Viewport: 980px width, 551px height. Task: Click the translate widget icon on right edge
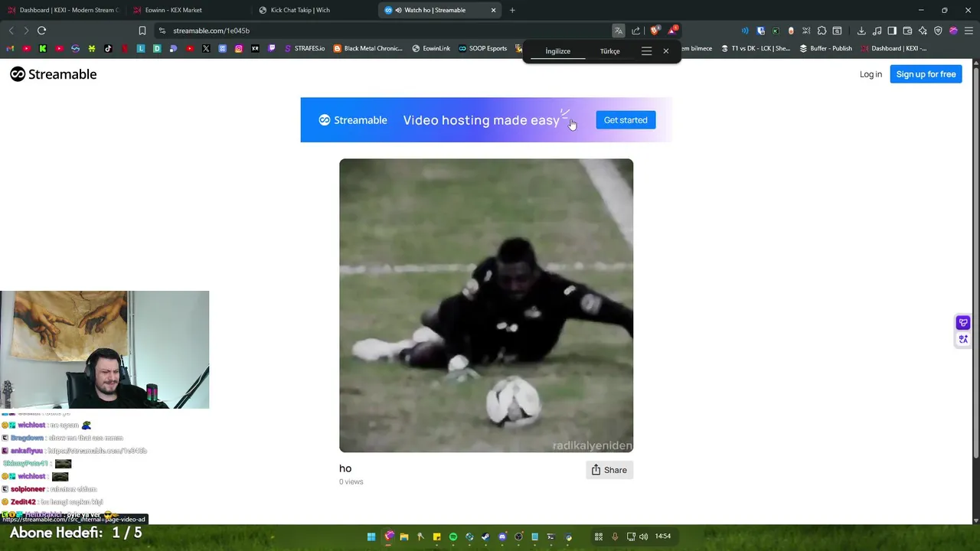tap(963, 339)
